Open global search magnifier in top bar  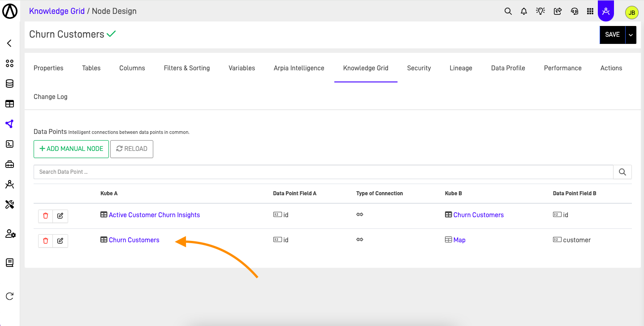coord(508,11)
